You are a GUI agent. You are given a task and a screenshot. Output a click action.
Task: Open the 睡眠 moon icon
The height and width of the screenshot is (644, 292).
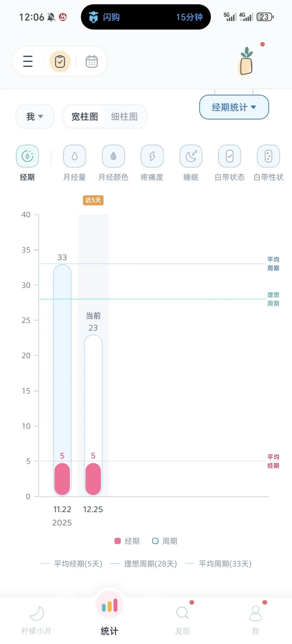pos(191,156)
